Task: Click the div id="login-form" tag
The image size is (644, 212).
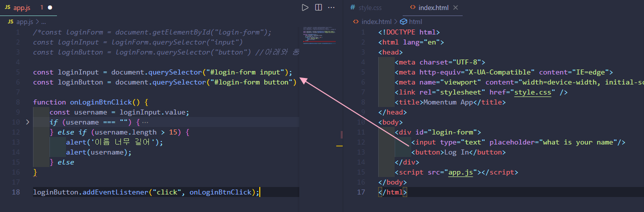Action: tap(438, 132)
